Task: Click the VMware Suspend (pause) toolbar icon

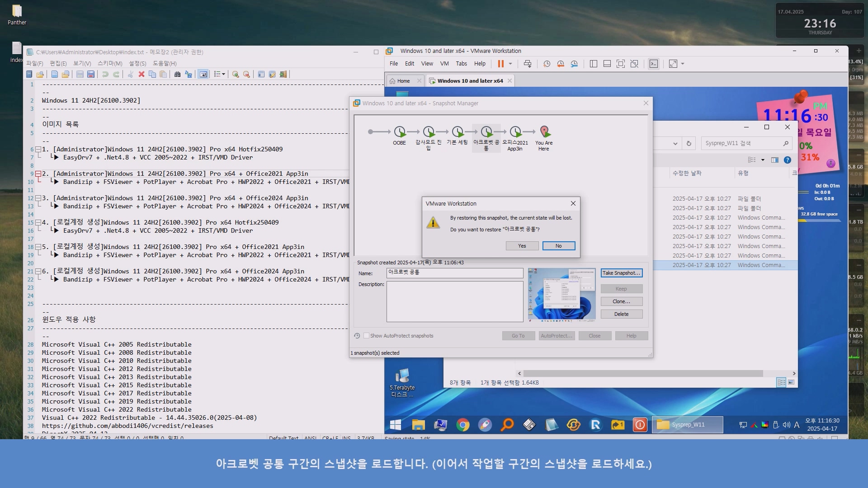Action: point(500,64)
